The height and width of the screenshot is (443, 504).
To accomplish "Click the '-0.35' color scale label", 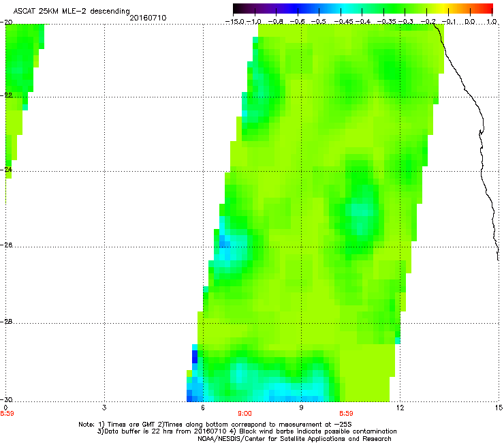I will (x=386, y=22).
